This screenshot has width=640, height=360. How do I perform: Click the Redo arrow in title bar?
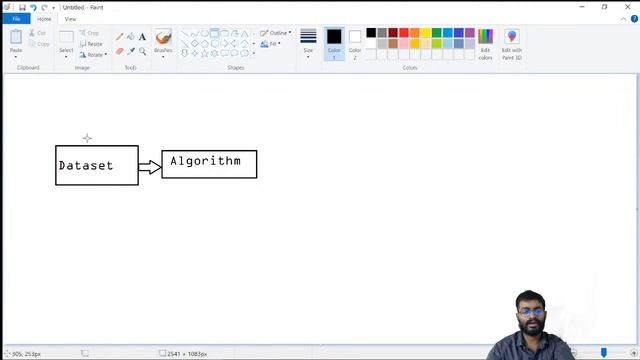tap(44, 7)
